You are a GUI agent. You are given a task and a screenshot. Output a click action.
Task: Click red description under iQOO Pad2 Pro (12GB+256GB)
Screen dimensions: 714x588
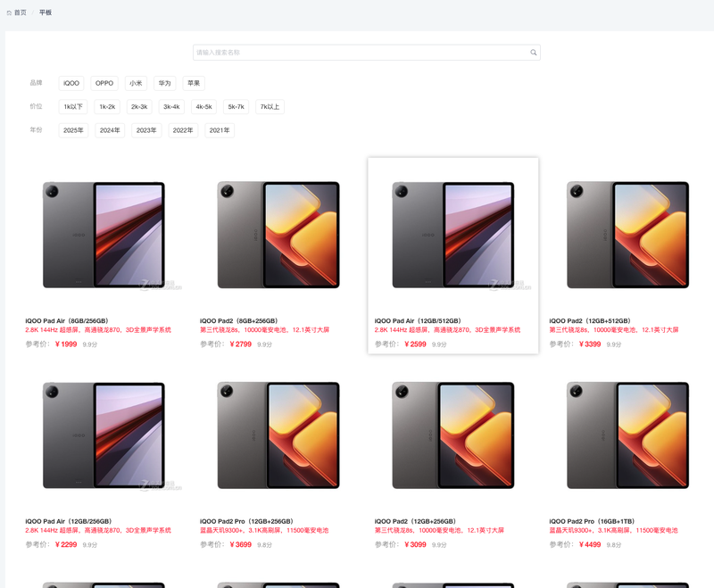click(264, 530)
